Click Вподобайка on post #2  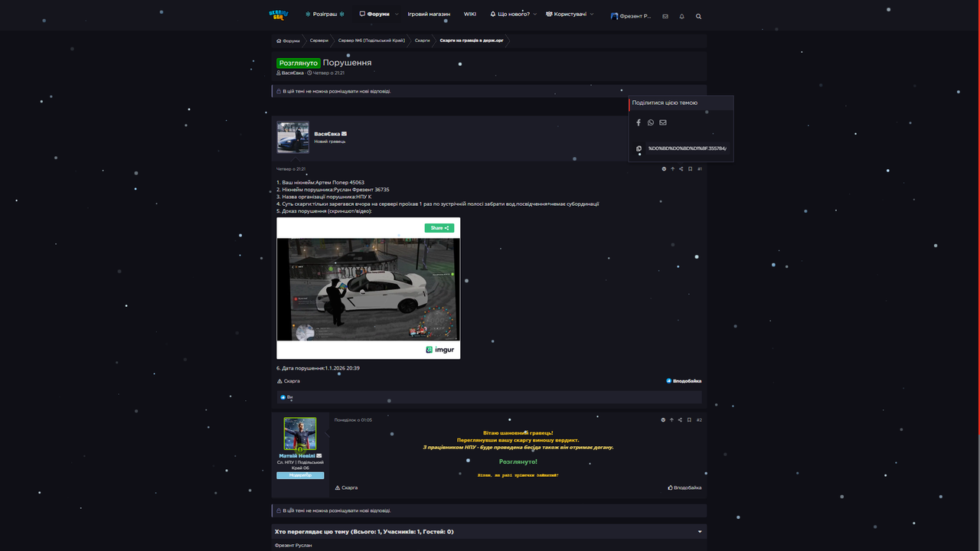click(684, 487)
